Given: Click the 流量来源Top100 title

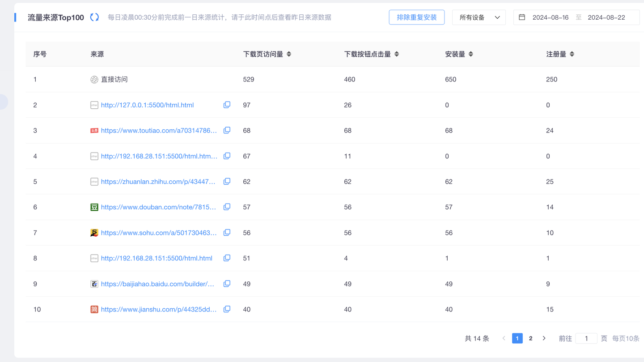Looking at the screenshot, I should tap(56, 17).
